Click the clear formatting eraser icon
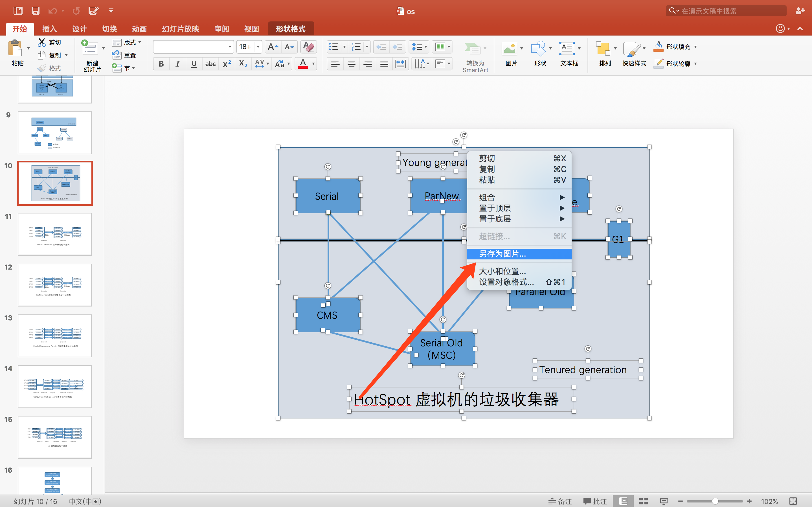 click(308, 47)
